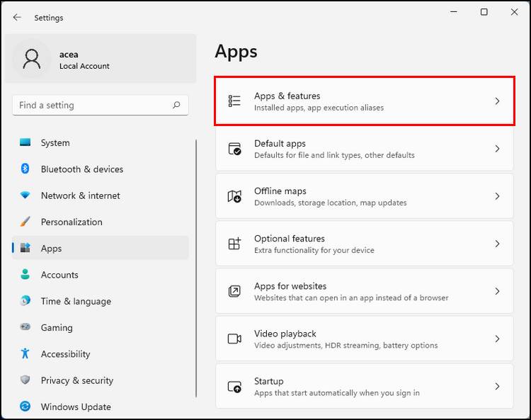The width and height of the screenshot is (531, 420).
Task: Go to Windows Update
Action: point(76,407)
